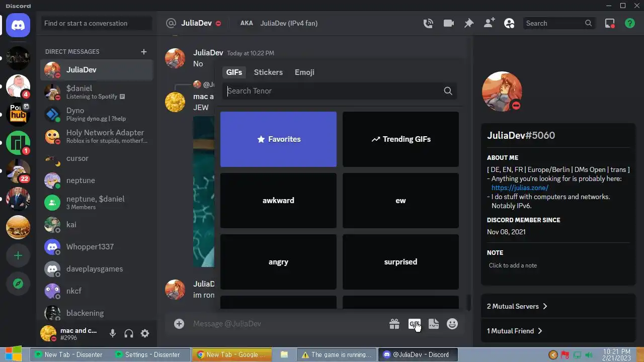Open the $daniel direct message
The image size is (644, 362).
(97, 92)
